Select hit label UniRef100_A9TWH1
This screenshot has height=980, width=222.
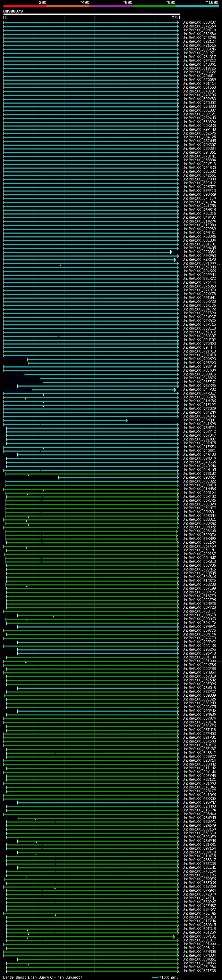click(199, 298)
